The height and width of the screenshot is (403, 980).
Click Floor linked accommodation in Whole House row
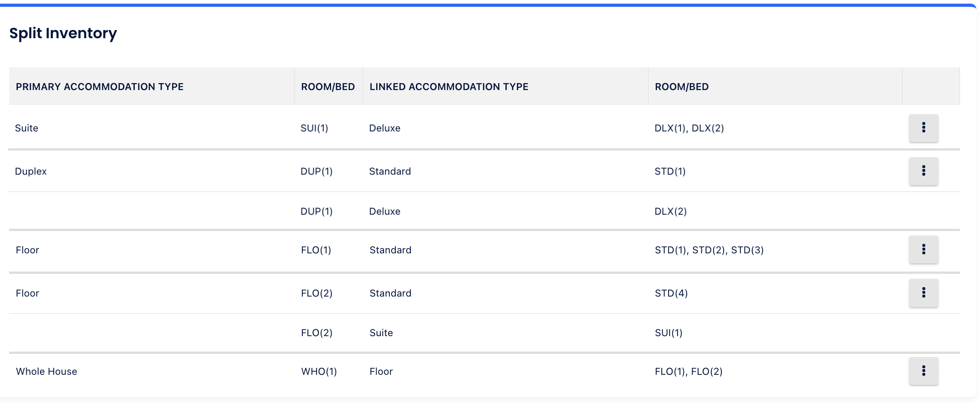coord(381,372)
